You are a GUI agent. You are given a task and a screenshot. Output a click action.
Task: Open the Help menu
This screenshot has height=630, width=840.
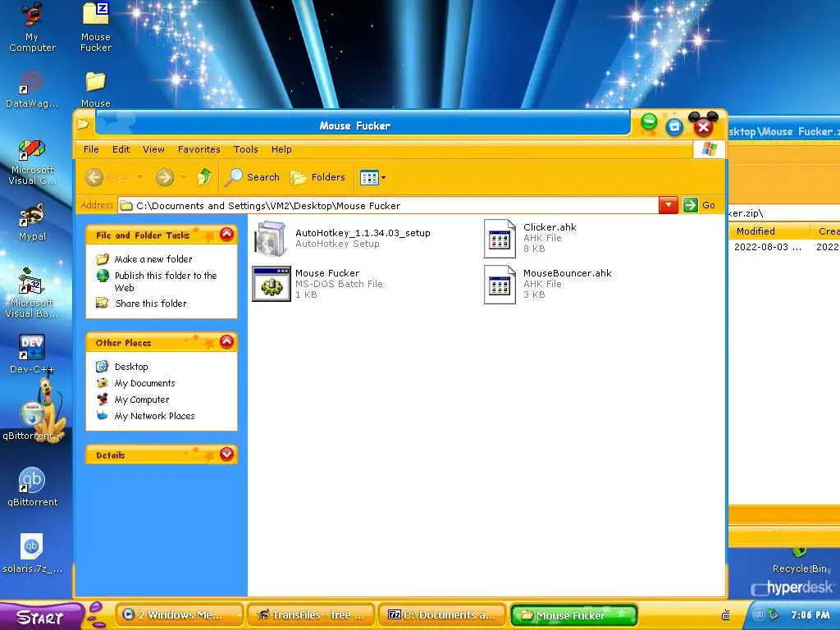pyautogui.click(x=281, y=149)
